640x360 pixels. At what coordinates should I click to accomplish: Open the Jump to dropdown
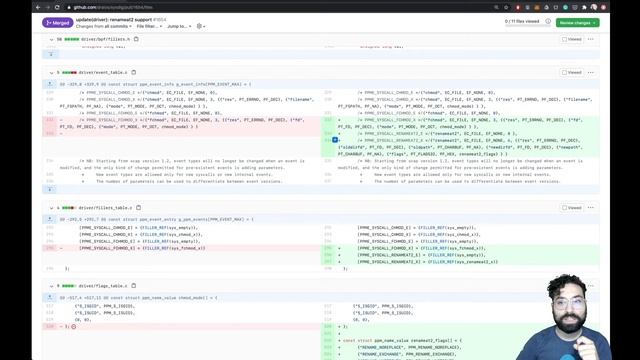pos(179,27)
